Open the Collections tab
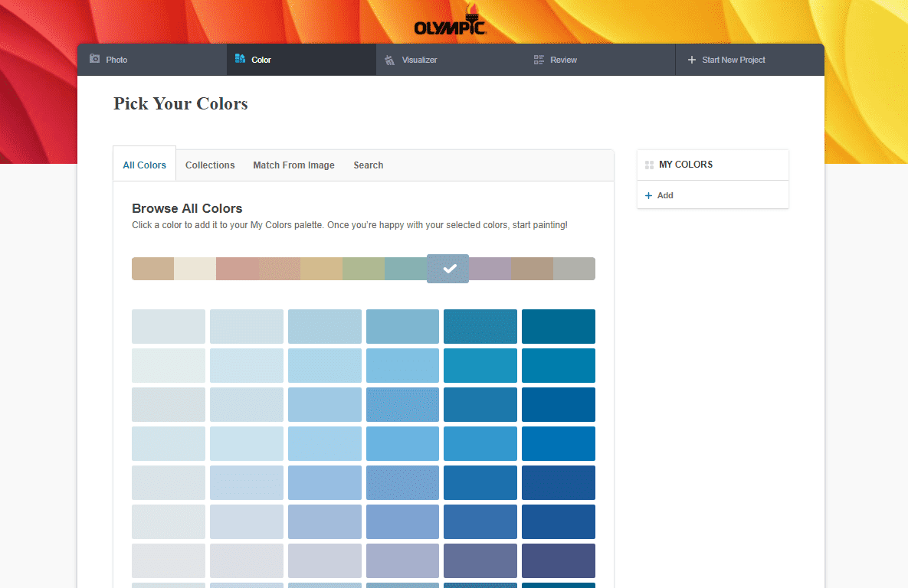 [210, 165]
